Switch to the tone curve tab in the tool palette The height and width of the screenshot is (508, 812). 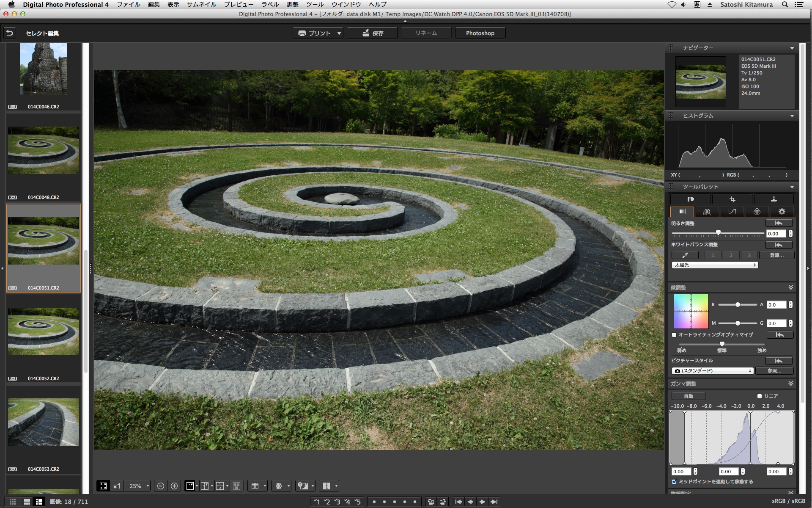coord(732,212)
